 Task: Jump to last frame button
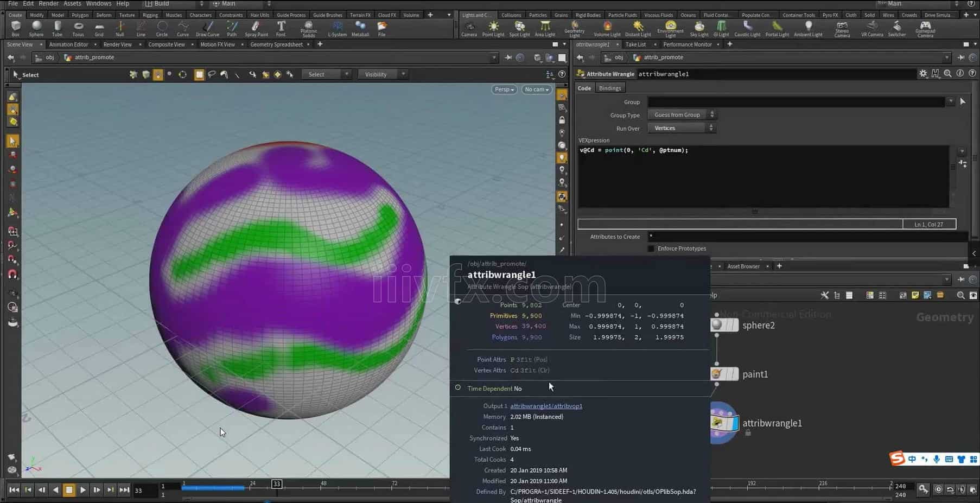(124, 490)
